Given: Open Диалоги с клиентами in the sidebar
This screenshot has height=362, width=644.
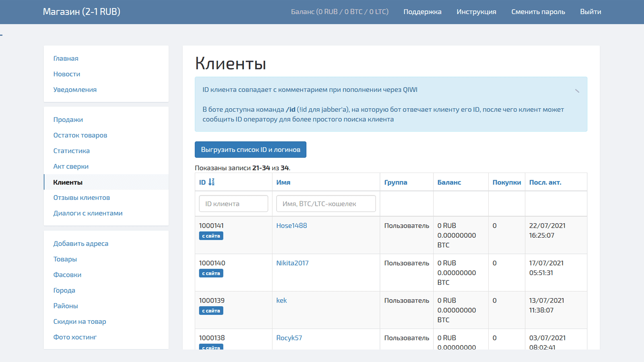Looking at the screenshot, I should pyautogui.click(x=88, y=213).
